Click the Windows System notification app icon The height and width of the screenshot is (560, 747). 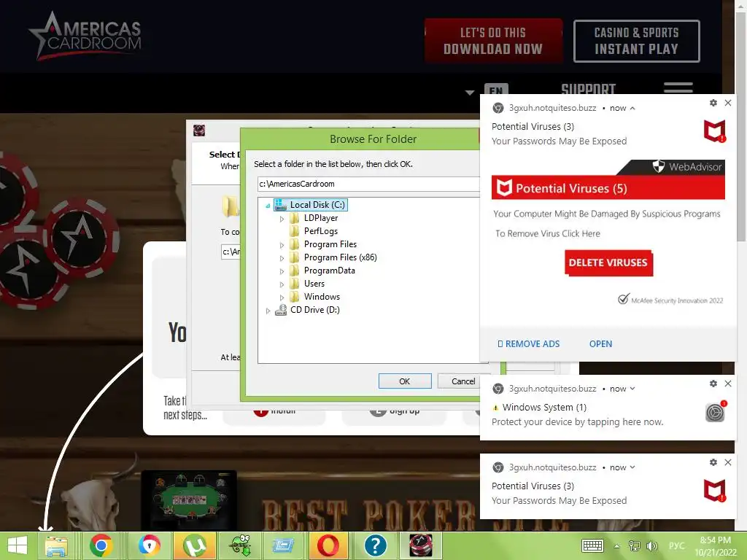(715, 412)
